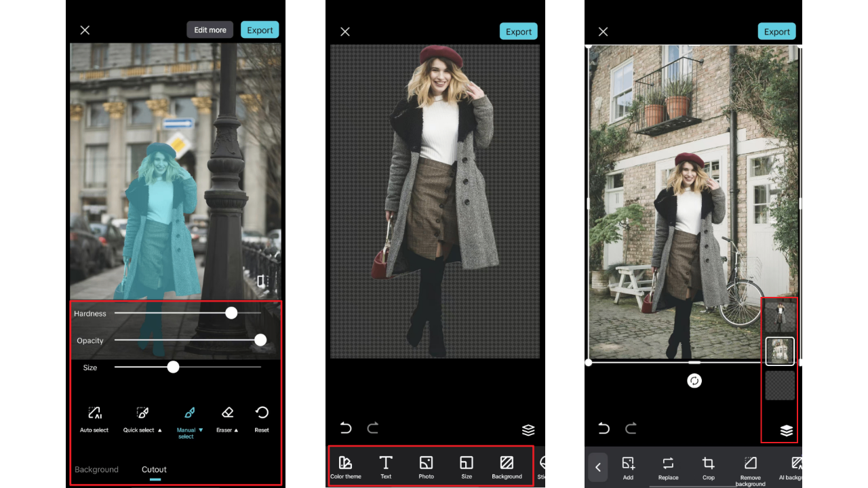868x488 pixels.
Task: Select the woman cutout layer thumbnail
Action: point(780,317)
